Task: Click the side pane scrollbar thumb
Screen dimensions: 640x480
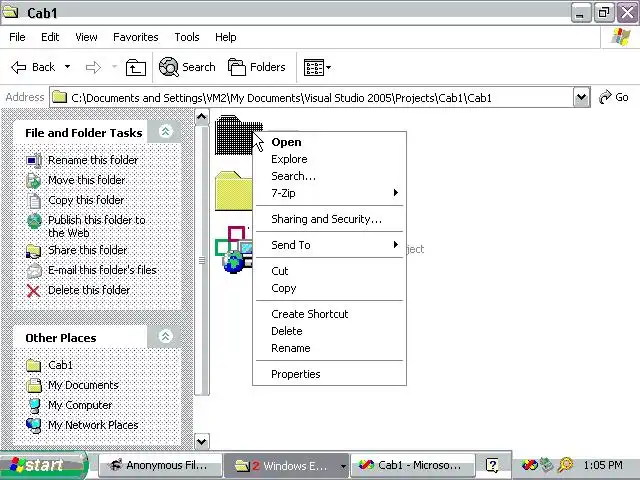Action: coord(202,260)
